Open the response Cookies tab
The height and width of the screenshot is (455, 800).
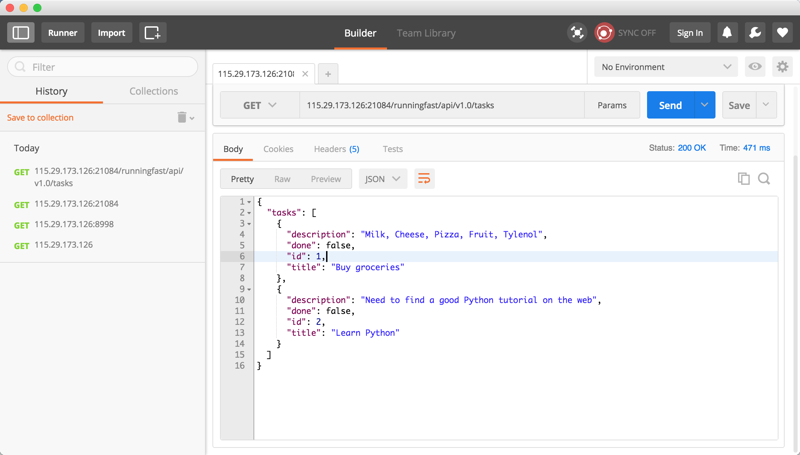click(278, 149)
